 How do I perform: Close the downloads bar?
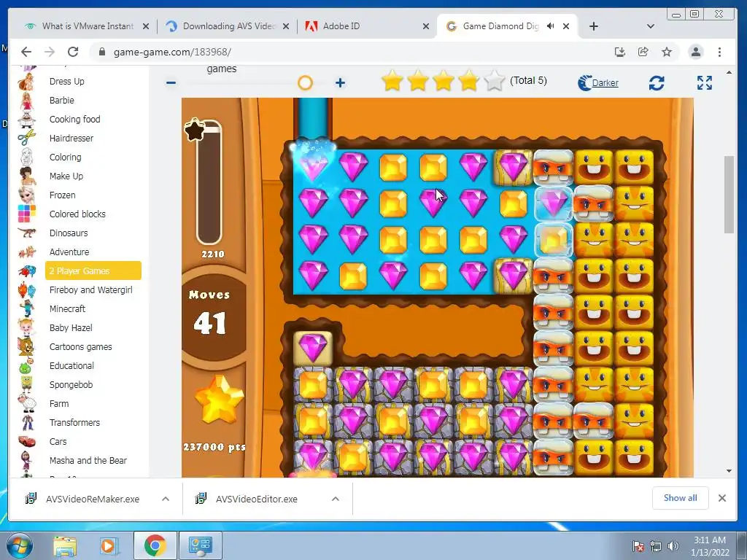(722, 498)
